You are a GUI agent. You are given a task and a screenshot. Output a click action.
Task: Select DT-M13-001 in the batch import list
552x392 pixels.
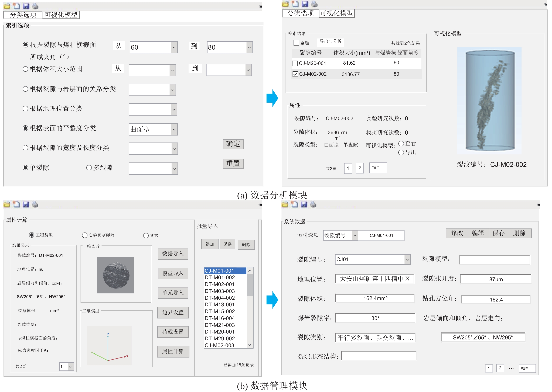[220, 305]
